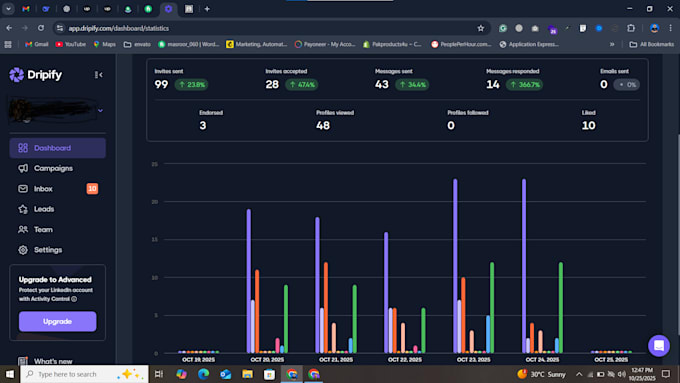Click the taskbar search box

(84, 374)
